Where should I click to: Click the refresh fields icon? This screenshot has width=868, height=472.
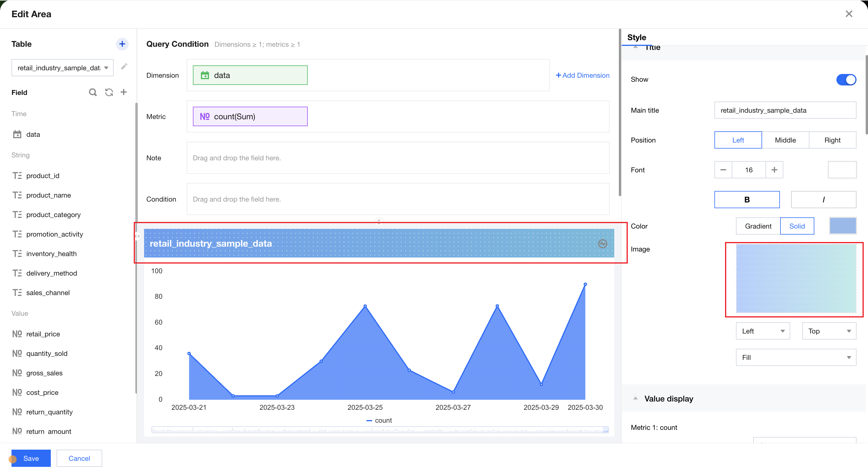click(109, 92)
